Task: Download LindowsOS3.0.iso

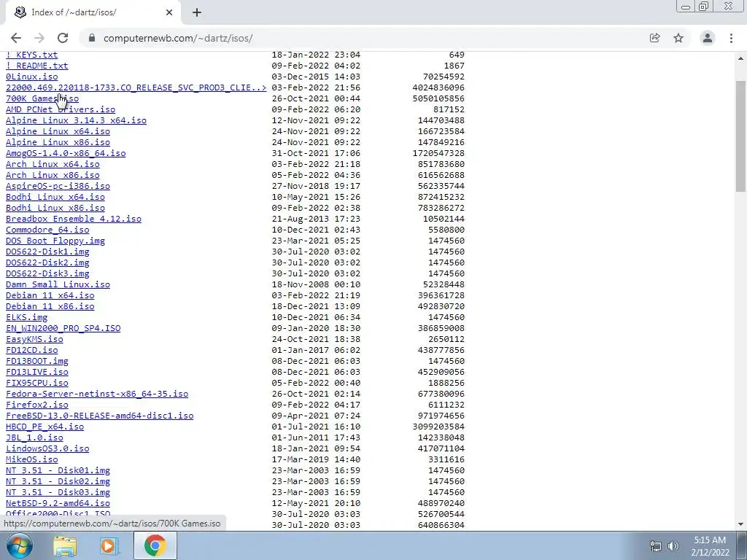Action: point(47,449)
